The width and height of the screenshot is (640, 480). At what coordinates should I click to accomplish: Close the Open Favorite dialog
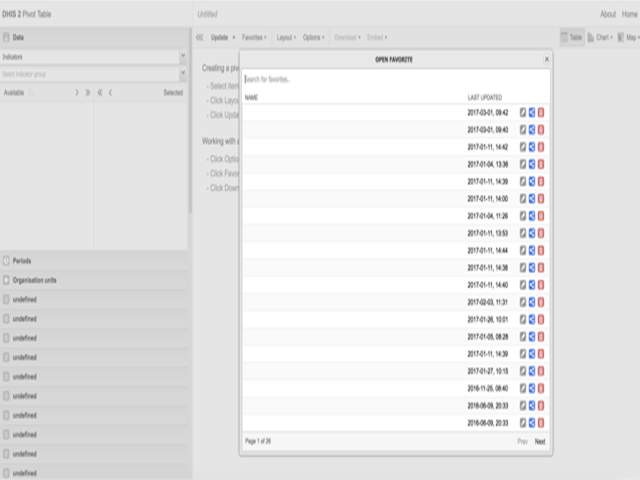coord(546,60)
